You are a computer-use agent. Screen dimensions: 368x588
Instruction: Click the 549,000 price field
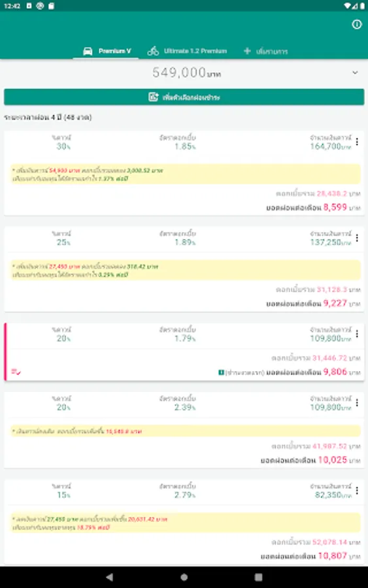[184, 73]
